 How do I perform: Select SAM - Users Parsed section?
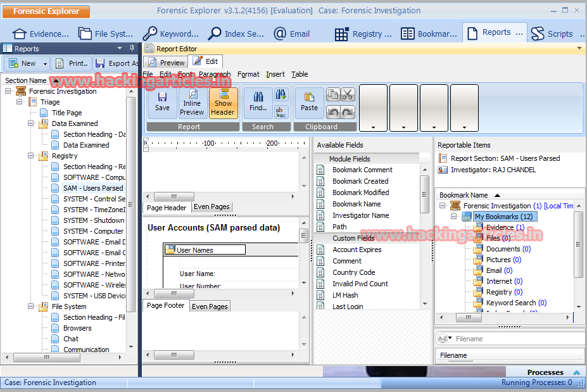point(93,188)
